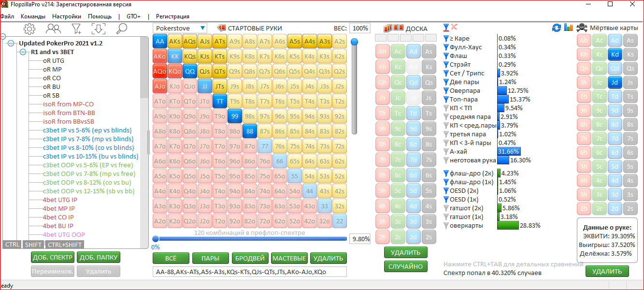The image size is (644, 290).
Task: Toggle the filter funnel for Оверпара
Action: click(x=446, y=90)
